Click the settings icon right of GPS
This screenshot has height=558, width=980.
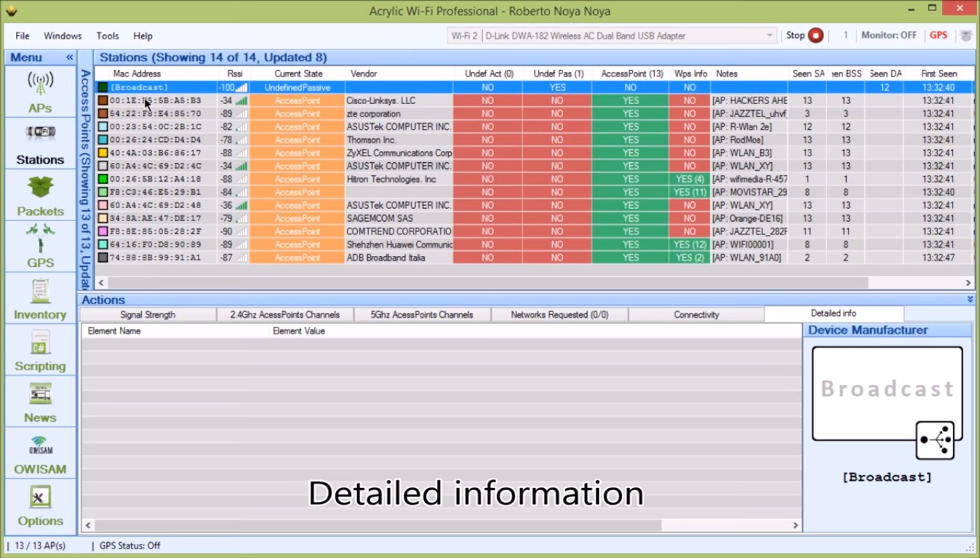point(966,36)
